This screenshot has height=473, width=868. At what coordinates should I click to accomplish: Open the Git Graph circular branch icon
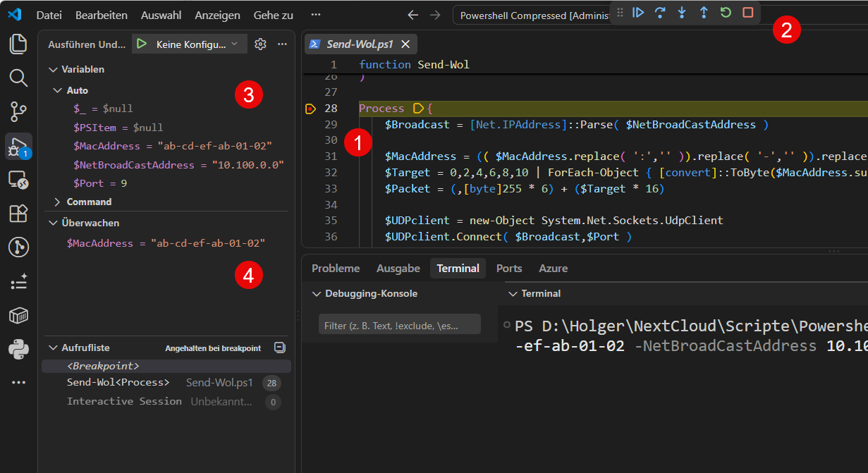point(18,247)
